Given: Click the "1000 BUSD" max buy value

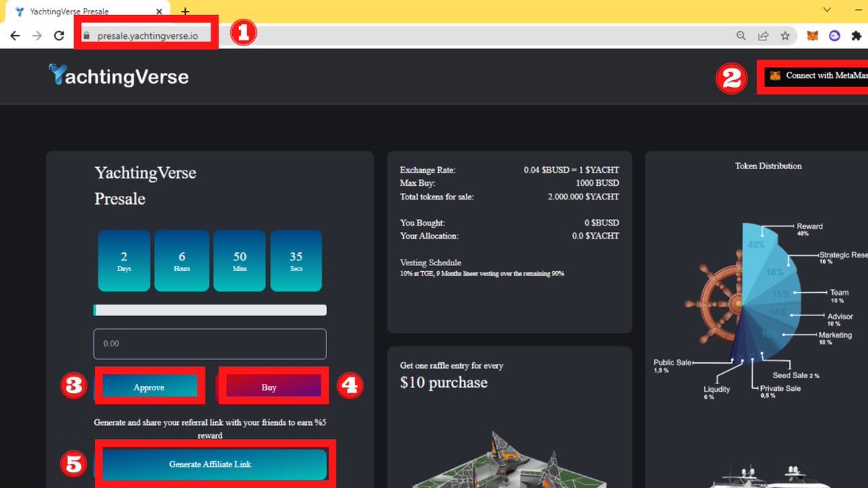Looking at the screenshot, I should pos(597,184).
